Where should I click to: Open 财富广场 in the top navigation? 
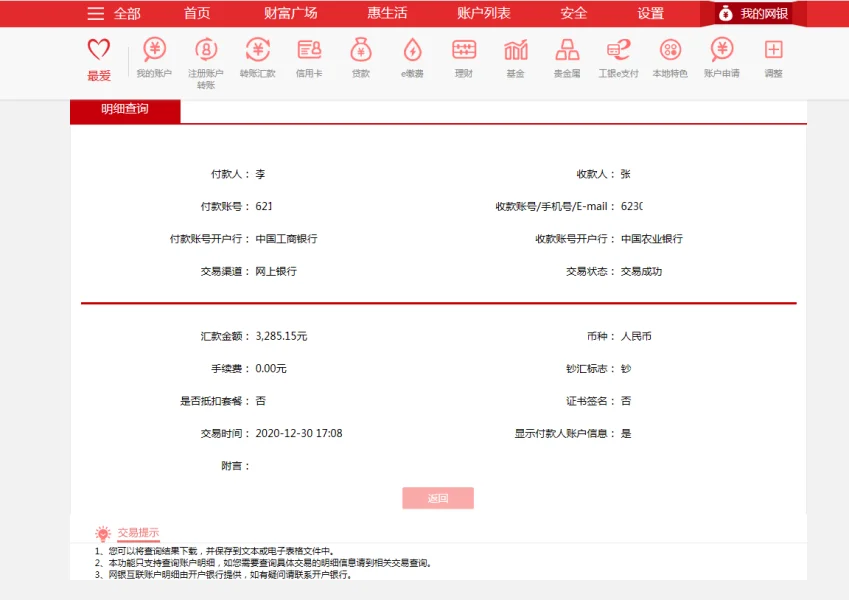290,13
